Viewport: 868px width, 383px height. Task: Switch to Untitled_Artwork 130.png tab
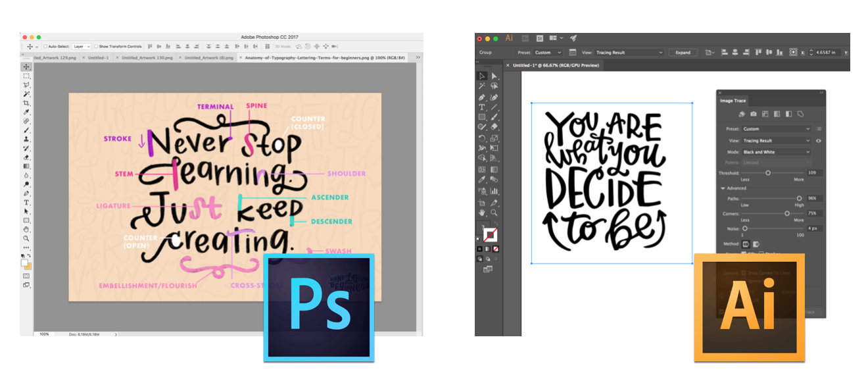tap(145, 58)
